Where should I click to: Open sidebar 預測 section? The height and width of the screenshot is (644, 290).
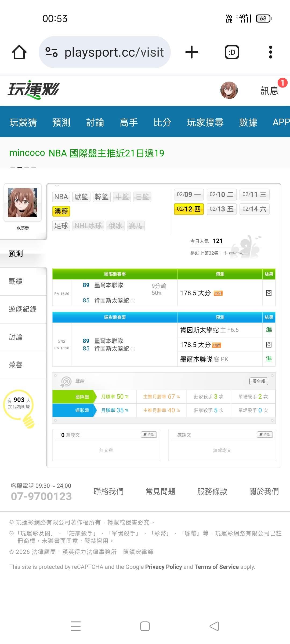(23, 254)
